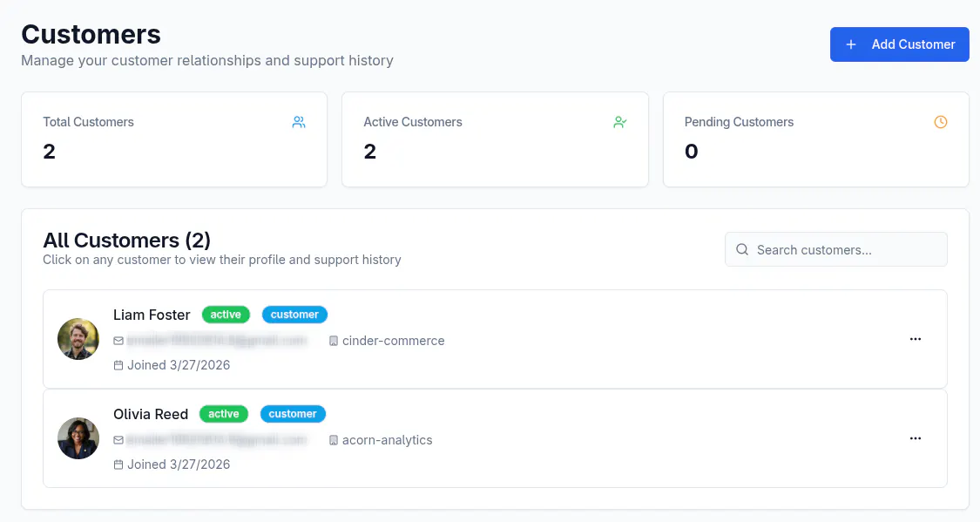The width and height of the screenshot is (980, 522).
Task: Click Olivia Reed's avatar photo
Action: pyautogui.click(x=78, y=438)
